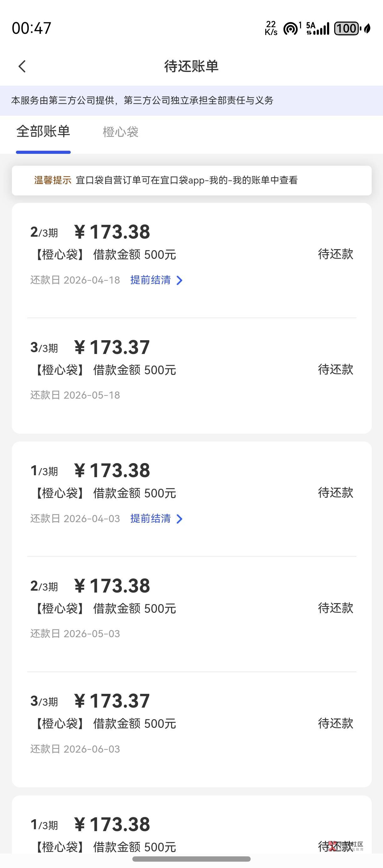Open the chevron beside 2026-04-03 repayment date
This screenshot has width=383, height=868.
pos(180,519)
